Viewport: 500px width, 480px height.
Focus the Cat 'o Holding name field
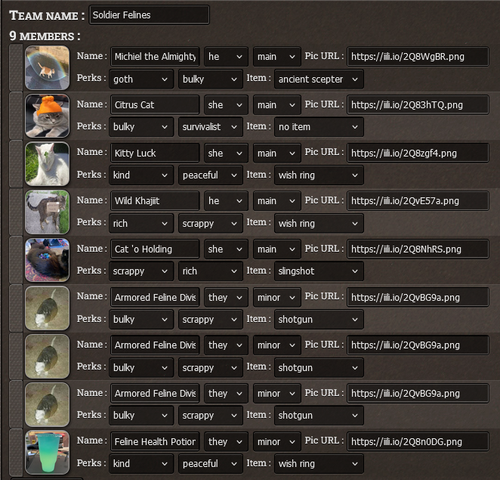coord(155,249)
